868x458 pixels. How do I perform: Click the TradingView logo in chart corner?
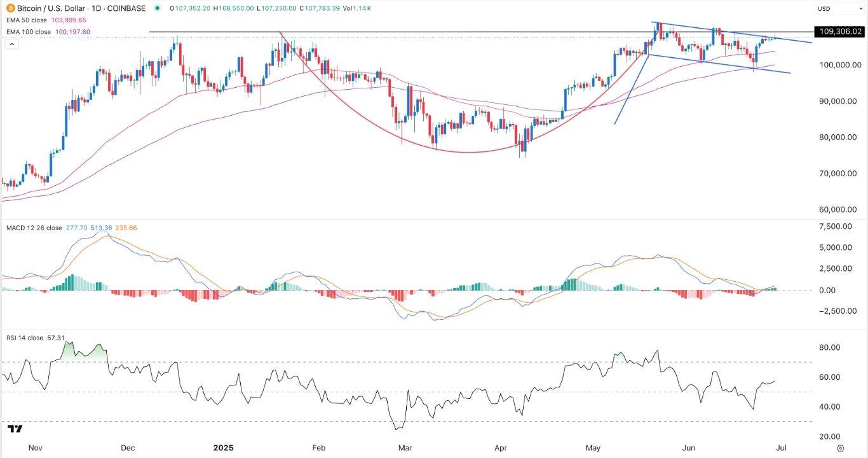(15, 429)
